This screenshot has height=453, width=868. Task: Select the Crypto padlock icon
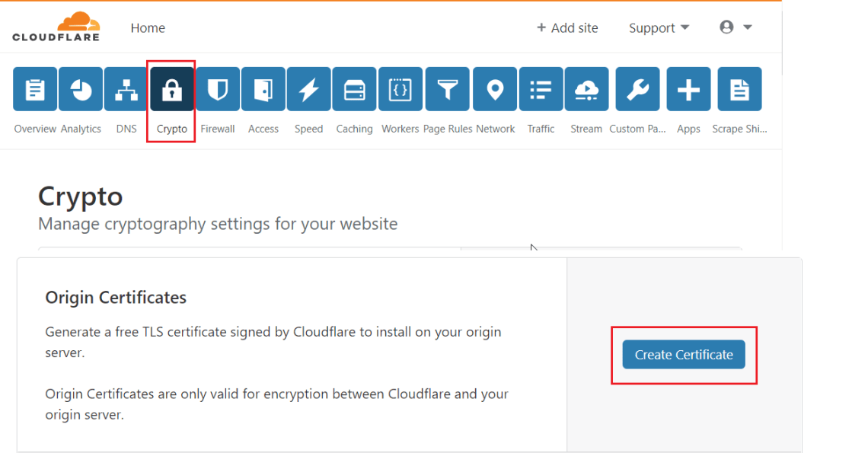click(x=172, y=90)
